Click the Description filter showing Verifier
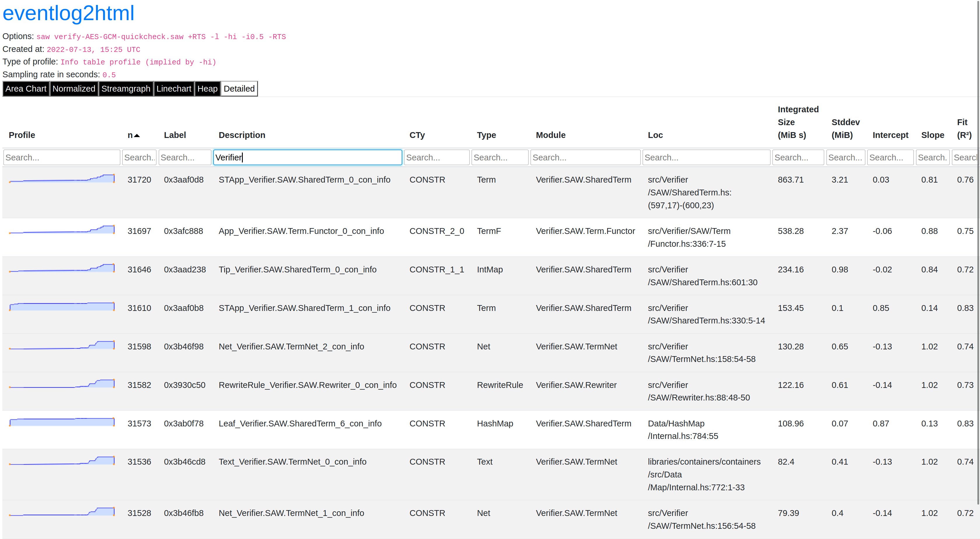This screenshot has height=539, width=980. pos(307,157)
